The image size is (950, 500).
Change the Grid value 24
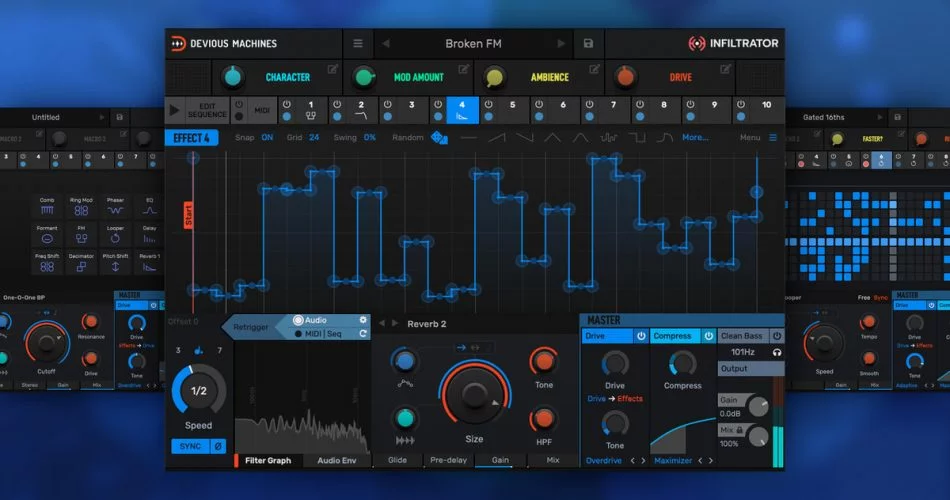click(x=314, y=138)
